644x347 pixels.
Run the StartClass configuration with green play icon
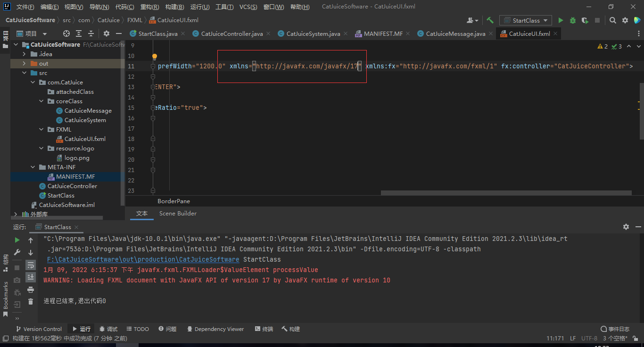click(561, 20)
